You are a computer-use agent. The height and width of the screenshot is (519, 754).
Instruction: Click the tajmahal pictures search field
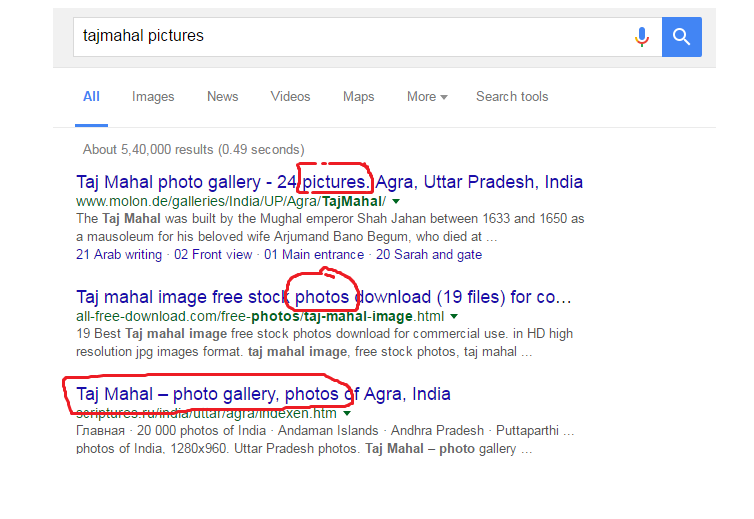(340, 37)
